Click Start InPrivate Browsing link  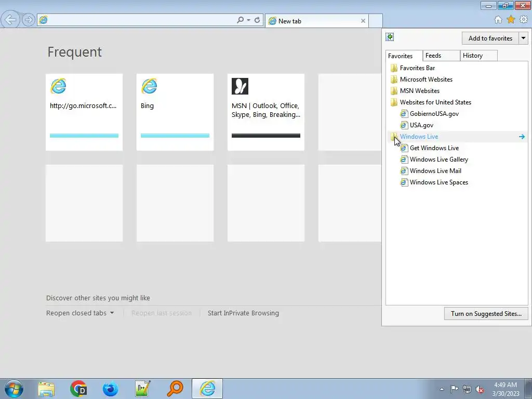[x=243, y=313]
